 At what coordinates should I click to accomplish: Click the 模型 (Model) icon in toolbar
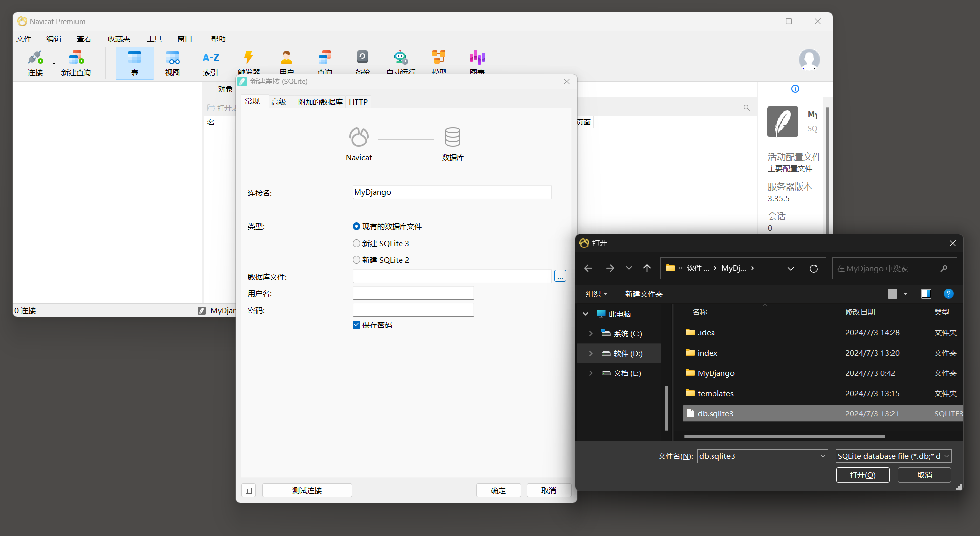pos(439,59)
